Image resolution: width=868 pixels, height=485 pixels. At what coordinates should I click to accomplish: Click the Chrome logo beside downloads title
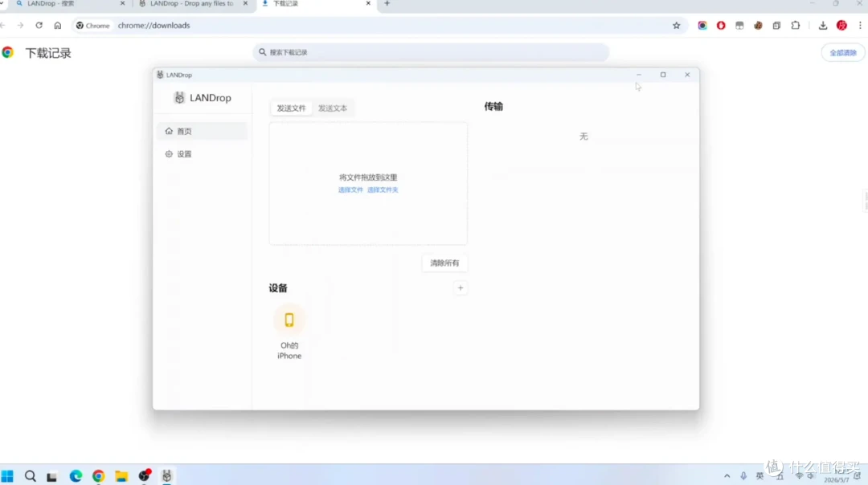click(x=8, y=52)
